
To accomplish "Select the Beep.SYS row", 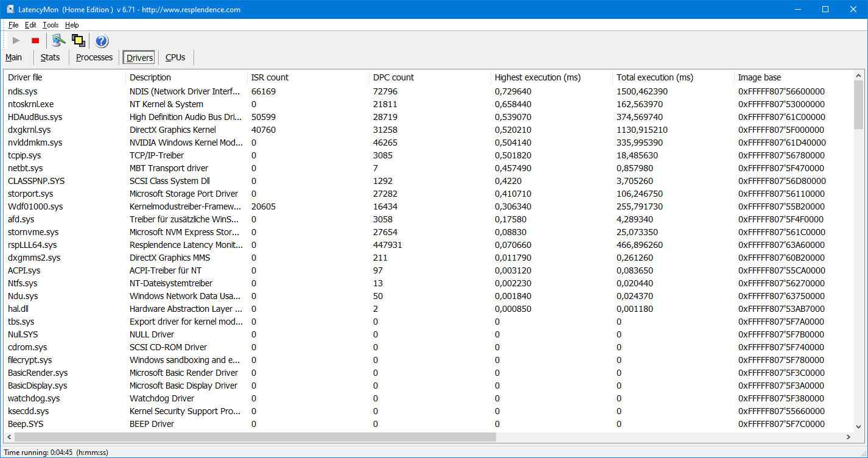I will [x=429, y=424].
